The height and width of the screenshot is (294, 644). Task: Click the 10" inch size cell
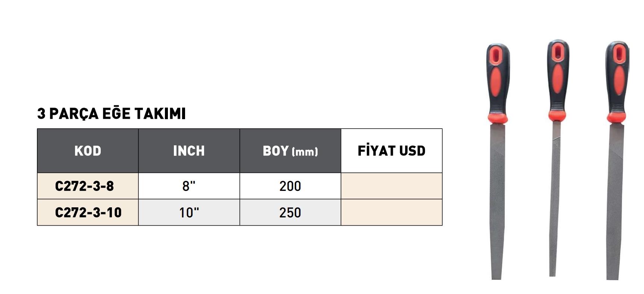click(x=189, y=213)
